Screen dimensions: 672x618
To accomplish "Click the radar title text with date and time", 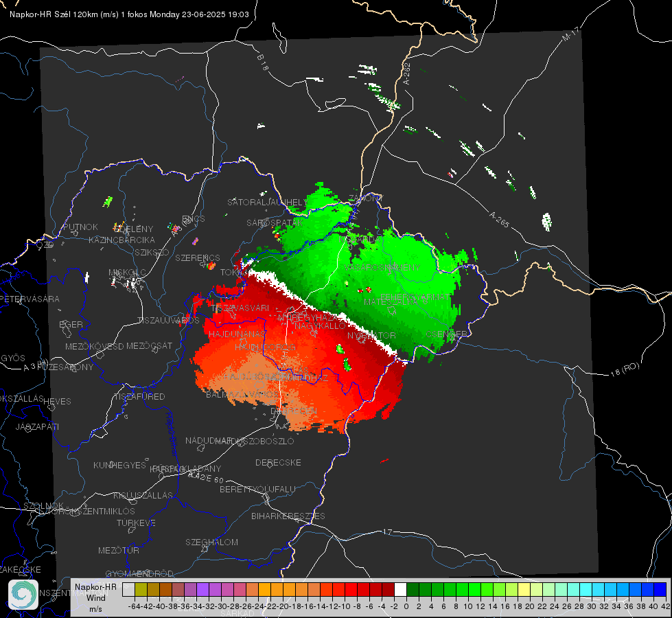I will (x=129, y=14).
